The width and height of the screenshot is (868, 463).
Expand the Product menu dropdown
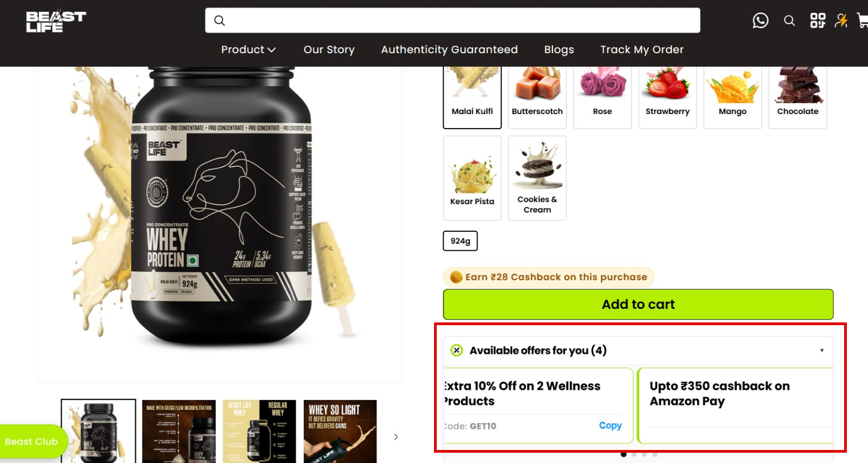pos(248,49)
